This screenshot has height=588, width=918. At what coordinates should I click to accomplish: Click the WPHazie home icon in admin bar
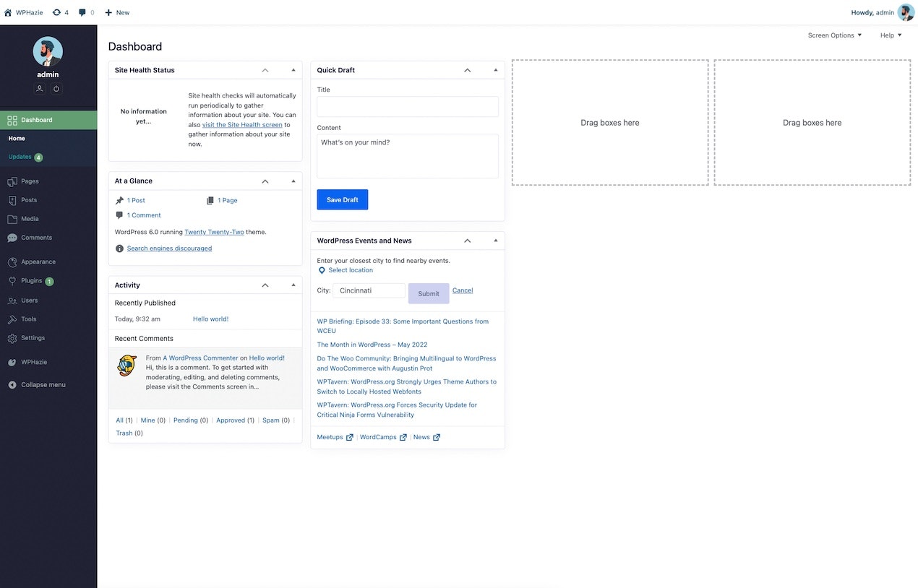coord(8,12)
